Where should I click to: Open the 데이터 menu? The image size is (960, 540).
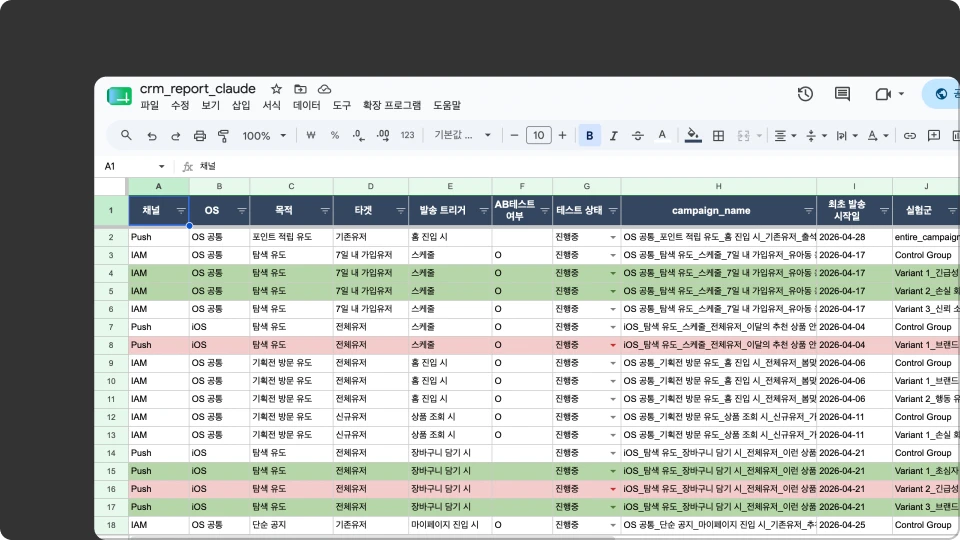tap(307, 105)
